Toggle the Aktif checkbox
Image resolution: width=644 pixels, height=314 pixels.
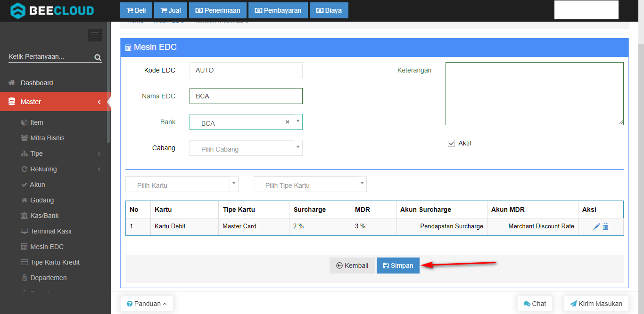click(x=451, y=144)
